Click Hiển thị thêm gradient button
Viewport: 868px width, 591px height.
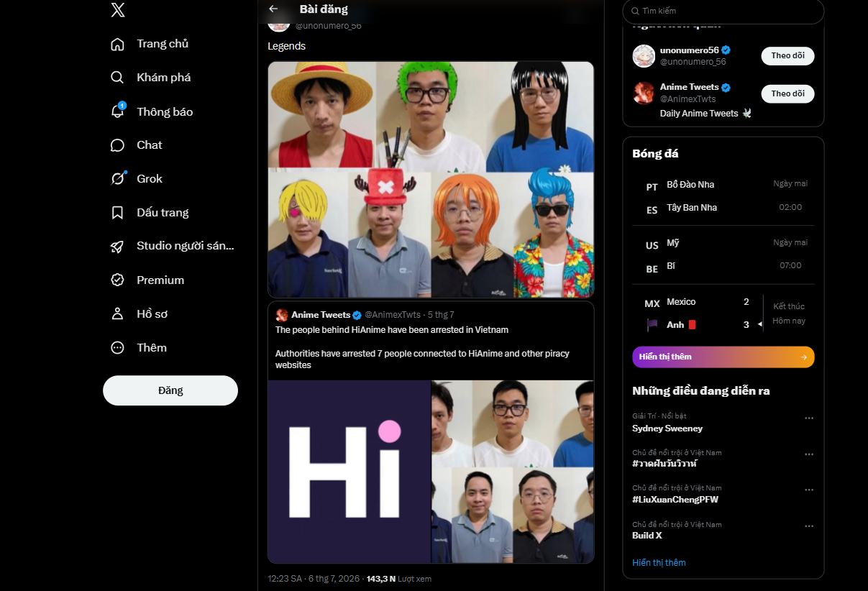point(723,357)
